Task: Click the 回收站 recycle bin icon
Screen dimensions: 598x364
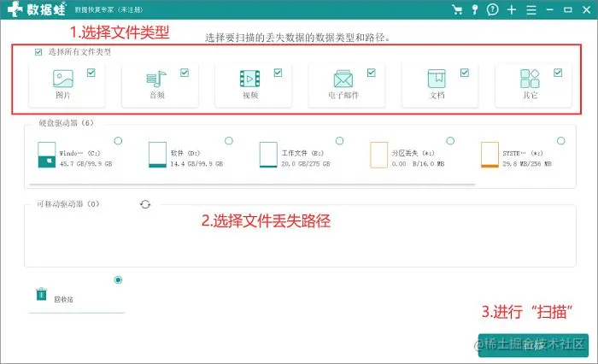Action: [41, 294]
